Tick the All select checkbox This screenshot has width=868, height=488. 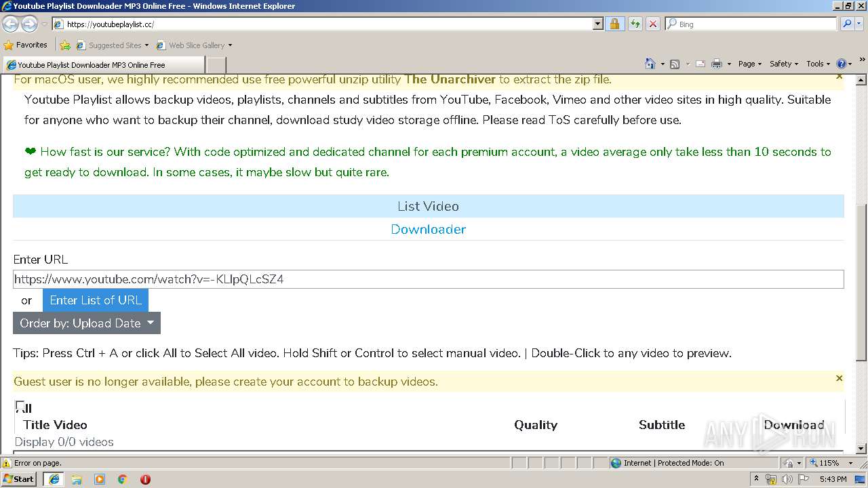20,406
